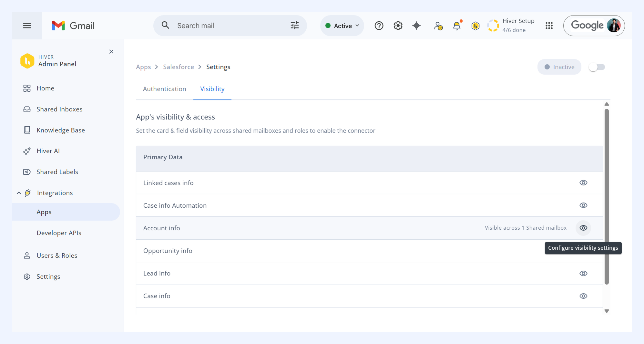
Task: Toggle visibility for Case info Automation
Action: click(583, 205)
